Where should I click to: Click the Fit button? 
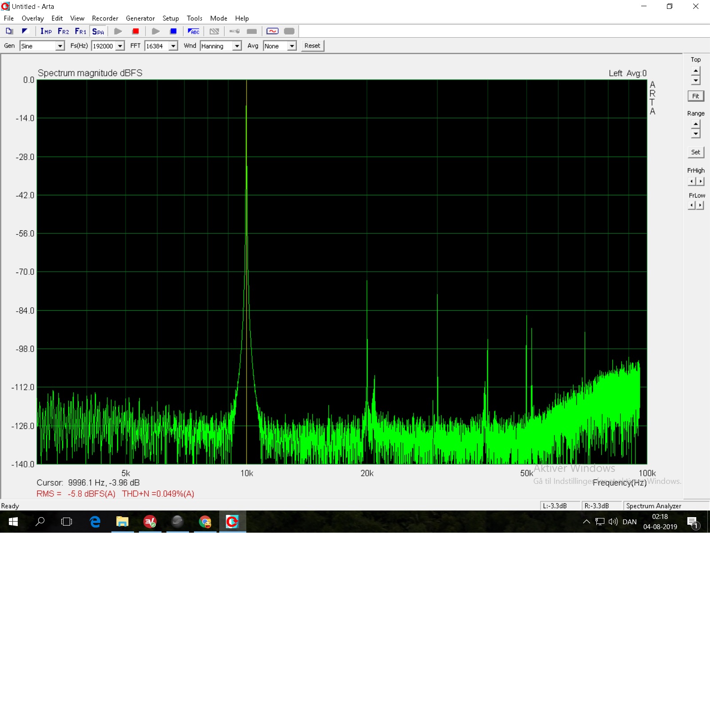[696, 96]
